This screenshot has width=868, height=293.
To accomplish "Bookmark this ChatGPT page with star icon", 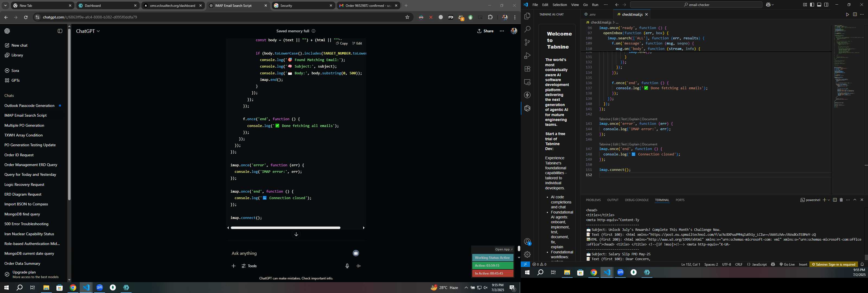I will tap(407, 17).
